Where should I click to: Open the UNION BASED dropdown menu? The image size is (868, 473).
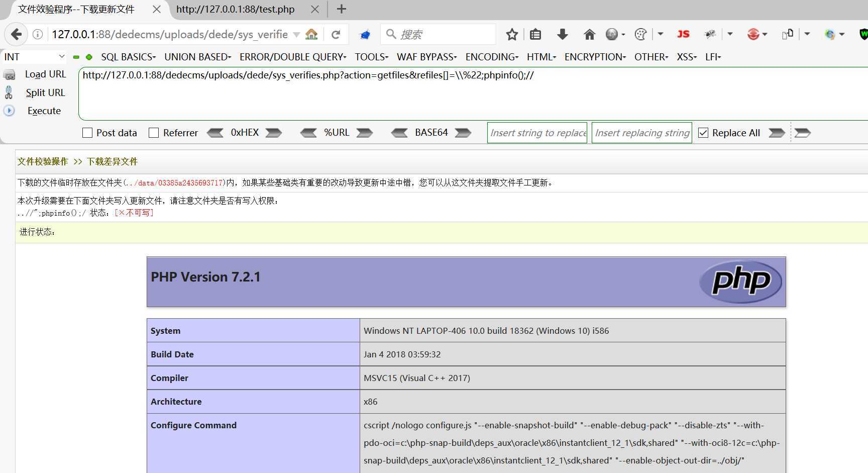pos(198,57)
